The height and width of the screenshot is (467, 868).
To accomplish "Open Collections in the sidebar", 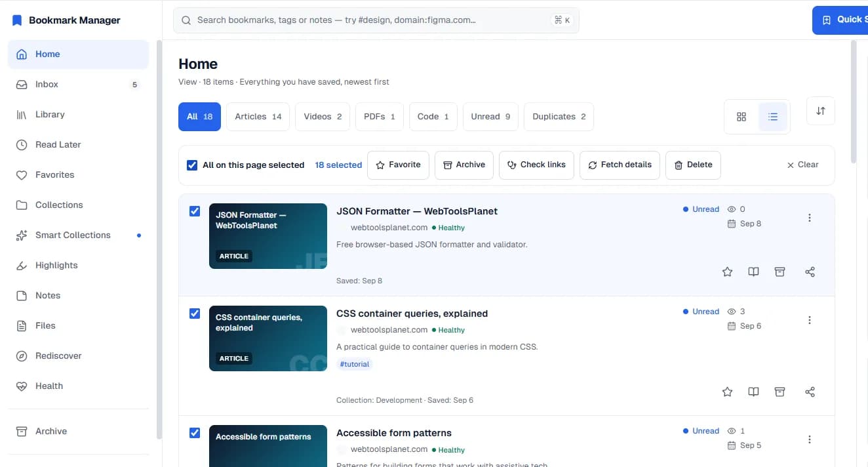I will click(78, 205).
